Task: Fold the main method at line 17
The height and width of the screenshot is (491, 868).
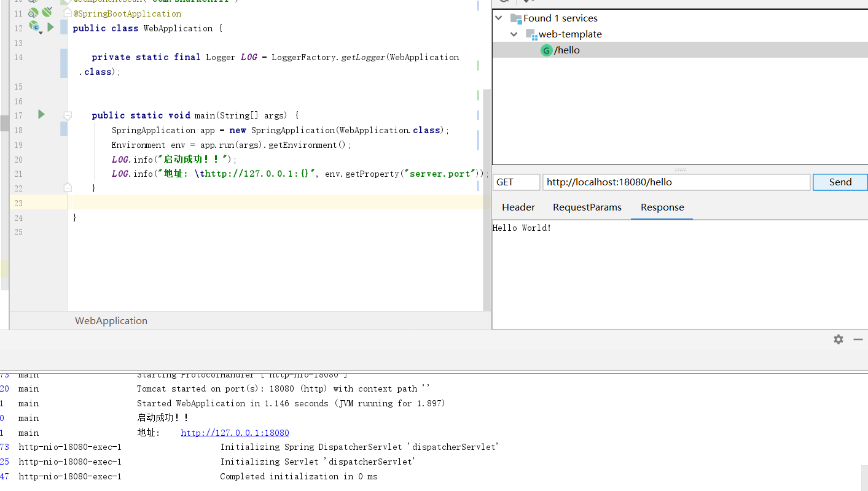Action: coord(68,115)
